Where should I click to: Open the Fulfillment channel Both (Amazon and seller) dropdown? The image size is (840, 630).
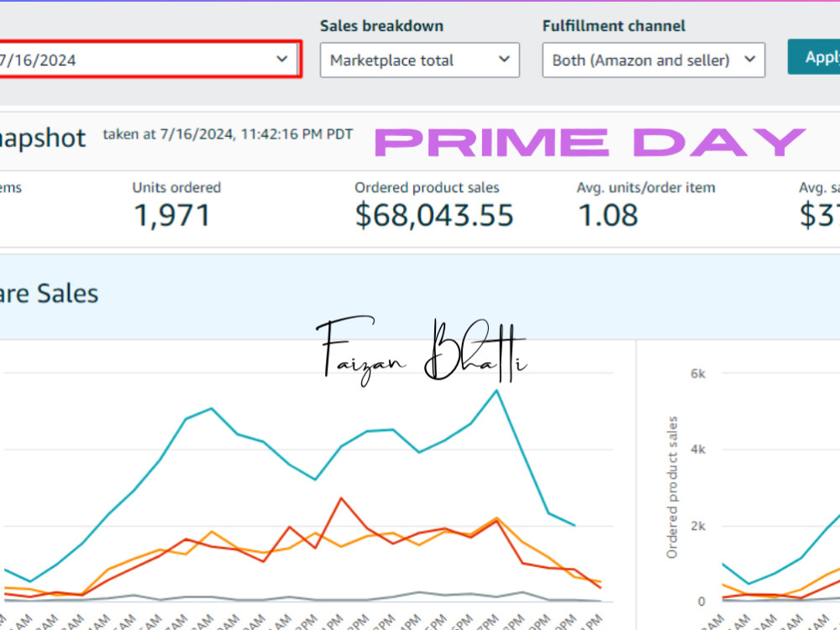[653, 60]
